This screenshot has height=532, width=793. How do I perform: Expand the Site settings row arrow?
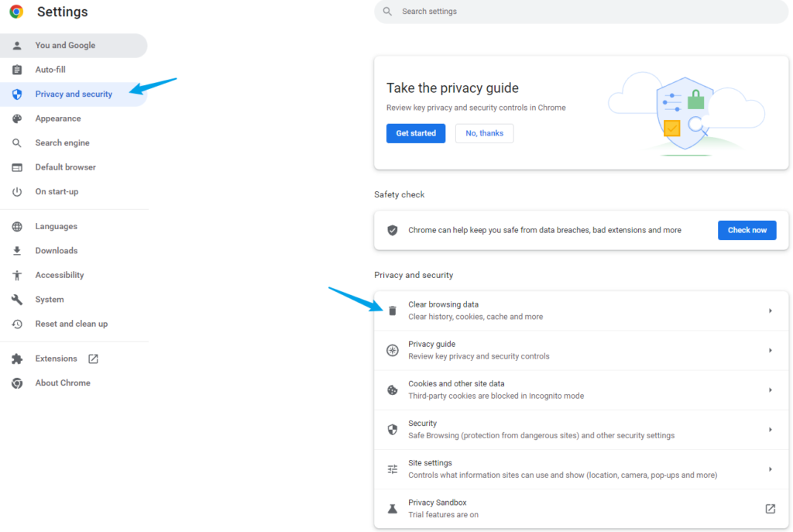coord(770,469)
